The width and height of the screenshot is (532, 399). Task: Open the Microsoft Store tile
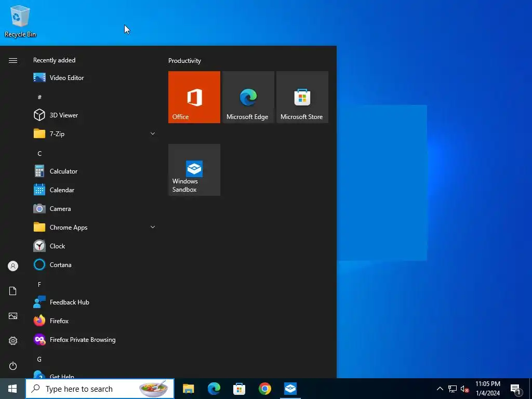coord(302,97)
